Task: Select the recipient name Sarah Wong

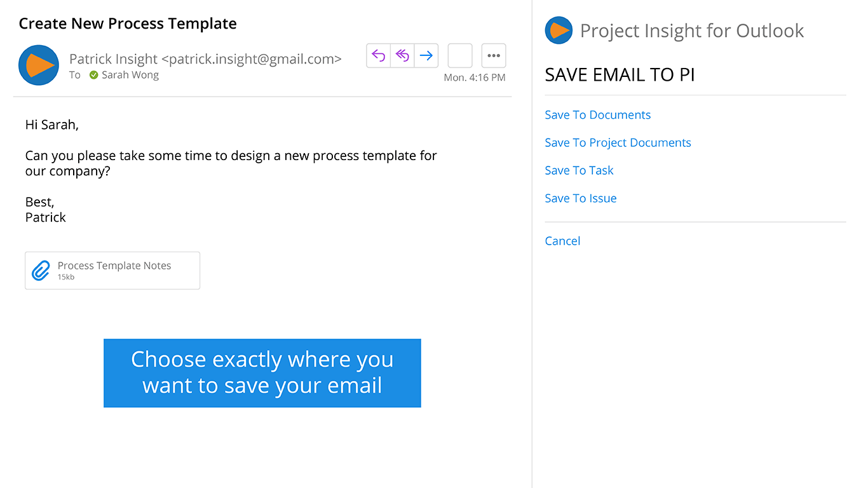Action: 130,75
